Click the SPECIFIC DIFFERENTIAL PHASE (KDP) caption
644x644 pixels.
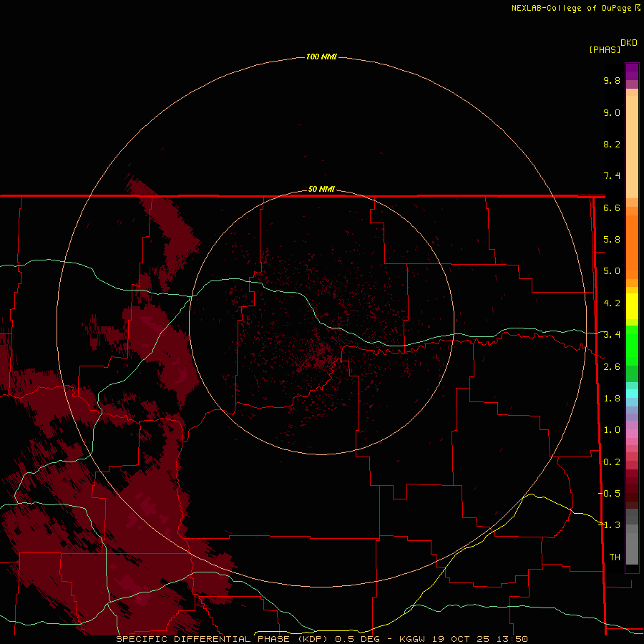click(x=222, y=639)
